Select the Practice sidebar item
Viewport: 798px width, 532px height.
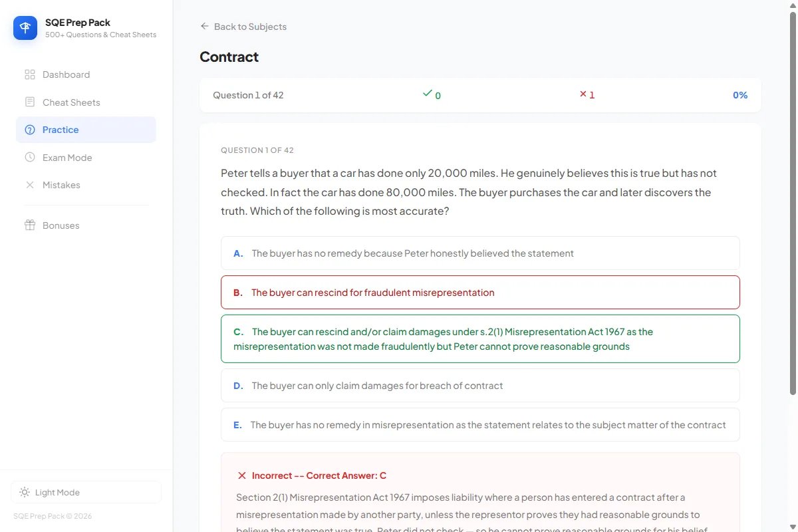86,130
